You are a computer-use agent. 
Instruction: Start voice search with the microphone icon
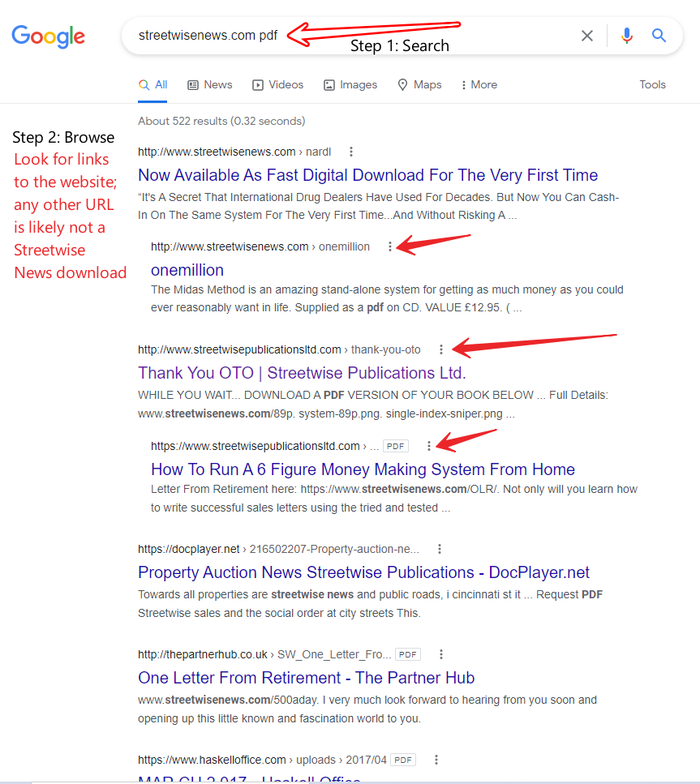626,36
